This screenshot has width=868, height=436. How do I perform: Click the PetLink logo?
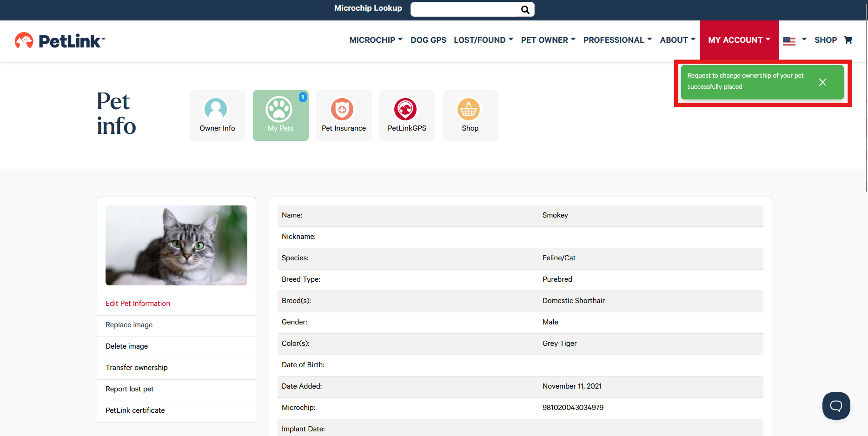pyautogui.click(x=60, y=41)
